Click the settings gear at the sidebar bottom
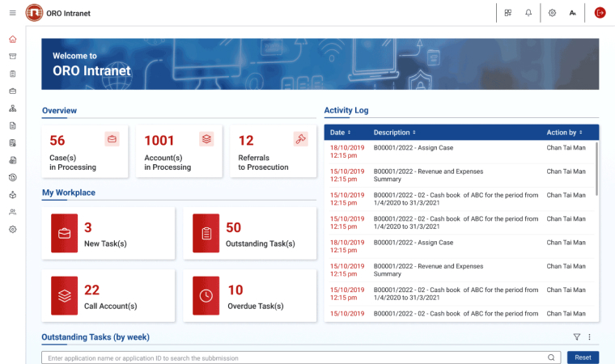Screen dimensions: 615x364 12,230
